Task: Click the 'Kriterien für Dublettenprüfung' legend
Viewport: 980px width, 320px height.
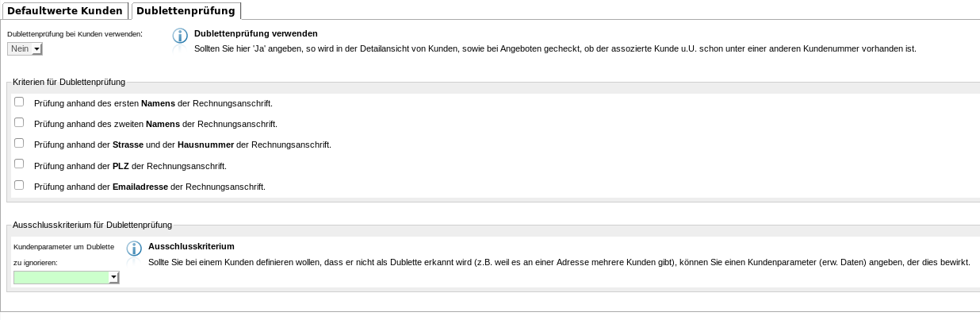Action: tap(69, 82)
